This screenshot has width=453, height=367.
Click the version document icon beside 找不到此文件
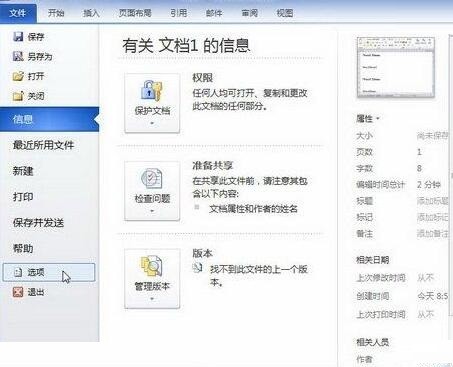(x=198, y=268)
